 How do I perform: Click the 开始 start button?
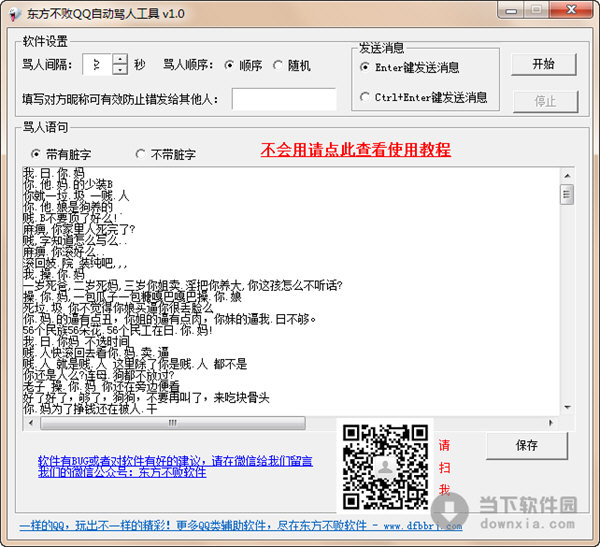(543, 64)
